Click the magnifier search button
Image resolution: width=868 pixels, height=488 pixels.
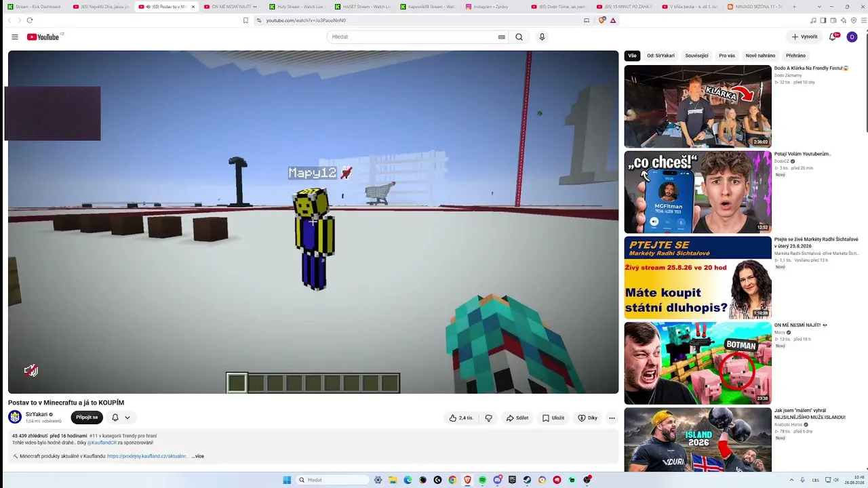519,37
